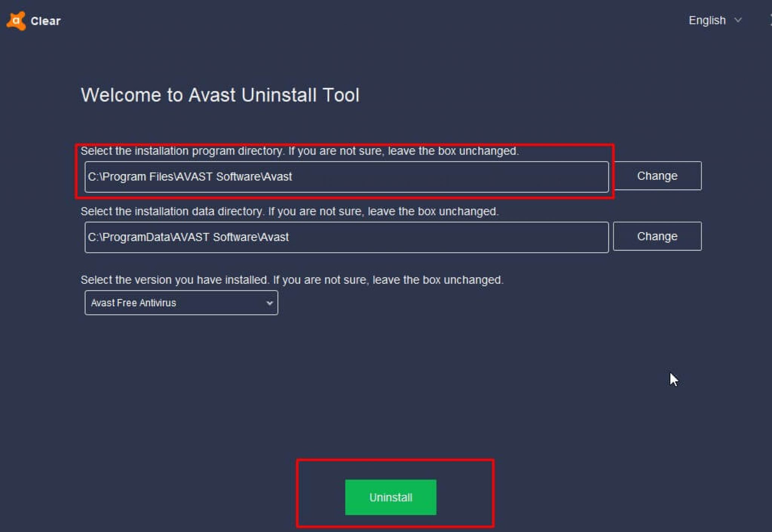
Task: Click the 'Welcome to Avast Uninstall Tool' heading
Action: point(220,95)
